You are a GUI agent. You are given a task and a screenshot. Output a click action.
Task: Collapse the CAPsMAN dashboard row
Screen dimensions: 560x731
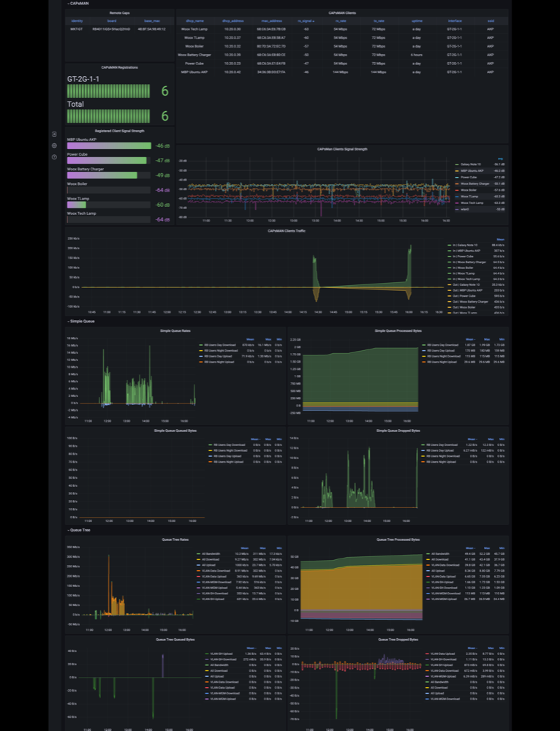tap(78, 3)
